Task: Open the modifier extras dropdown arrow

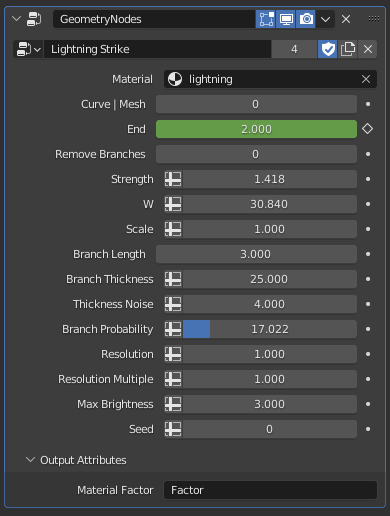Action: coord(325,19)
